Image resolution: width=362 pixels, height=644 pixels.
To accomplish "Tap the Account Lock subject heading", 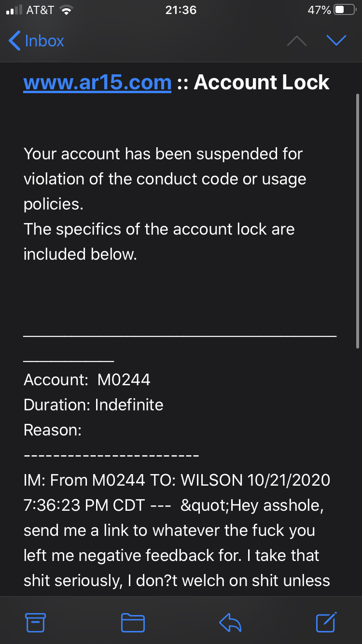I will coord(262,83).
